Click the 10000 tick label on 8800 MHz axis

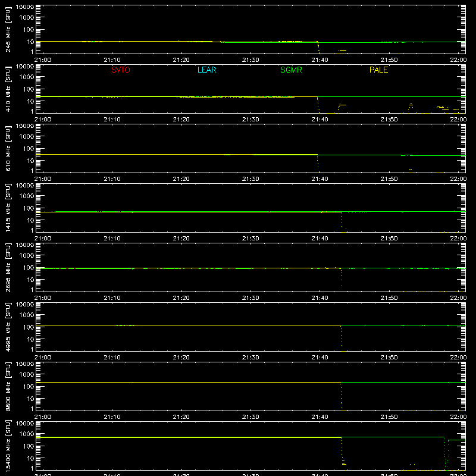click(x=25, y=364)
